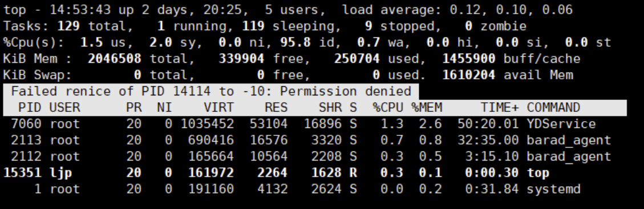Image resolution: width=644 pixels, height=209 pixels.
Task: Click the %MEM column header
Action: pyautogui.click(x=427, y=108)
